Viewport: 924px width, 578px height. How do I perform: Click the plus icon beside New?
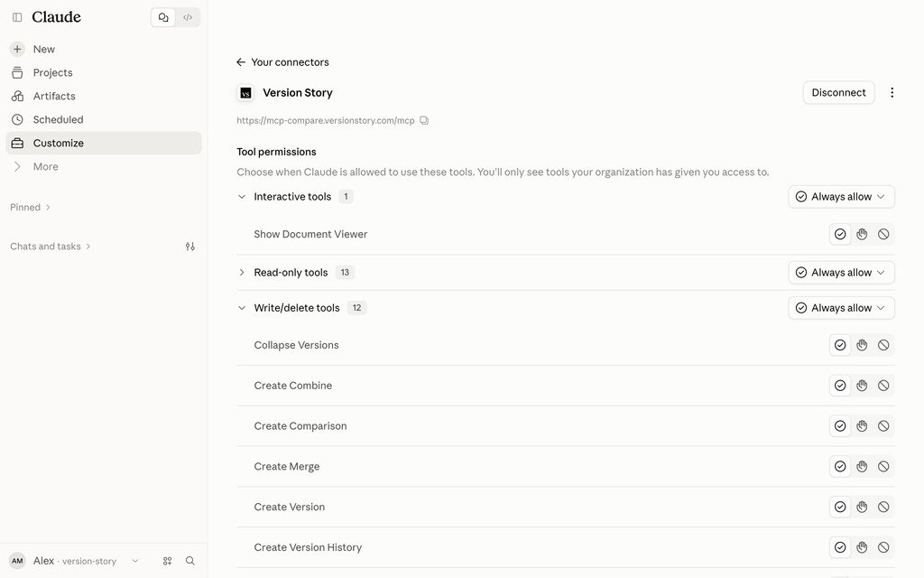pos(17,49)
